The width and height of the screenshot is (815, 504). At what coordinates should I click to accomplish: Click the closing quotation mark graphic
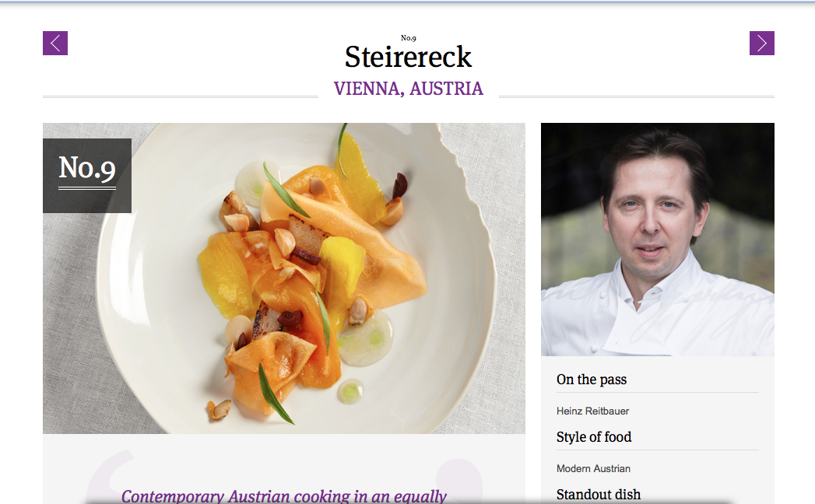click(459, 481)
